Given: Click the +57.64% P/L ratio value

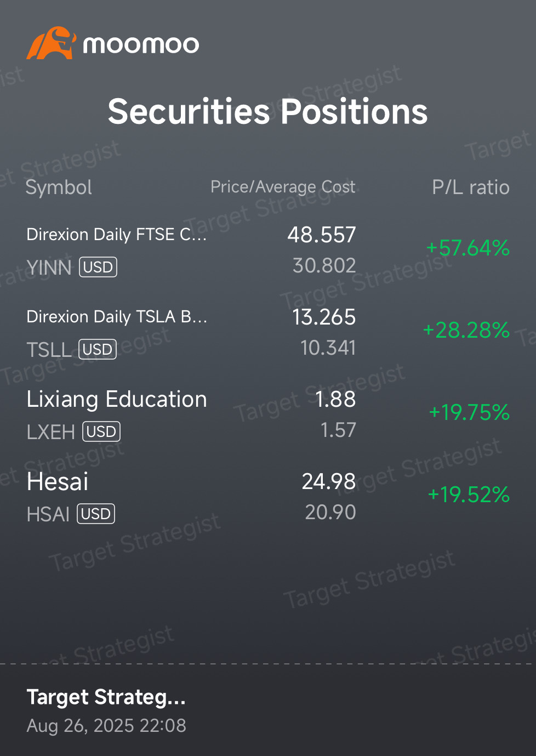Looking at the screenshot, I should 468,248.
